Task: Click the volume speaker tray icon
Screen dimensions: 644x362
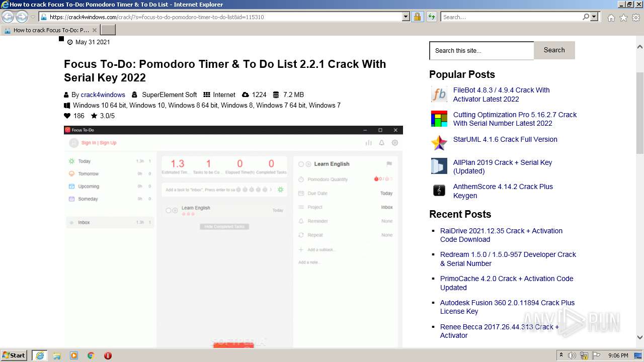Action: (x=572, y=355)
